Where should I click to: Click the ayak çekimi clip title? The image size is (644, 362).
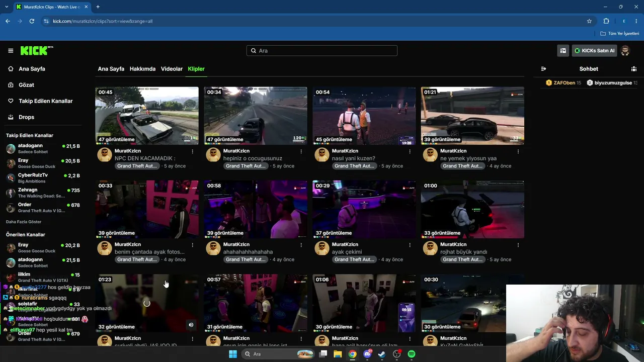tap(347, 252)
